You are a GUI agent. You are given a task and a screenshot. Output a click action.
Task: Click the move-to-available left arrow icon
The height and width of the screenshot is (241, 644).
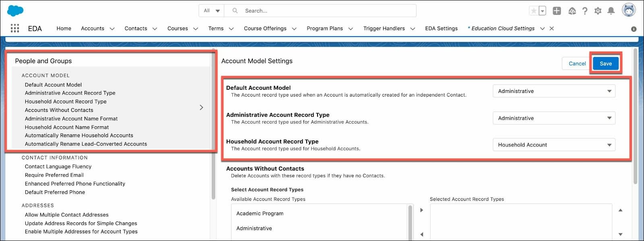(421, 234)
